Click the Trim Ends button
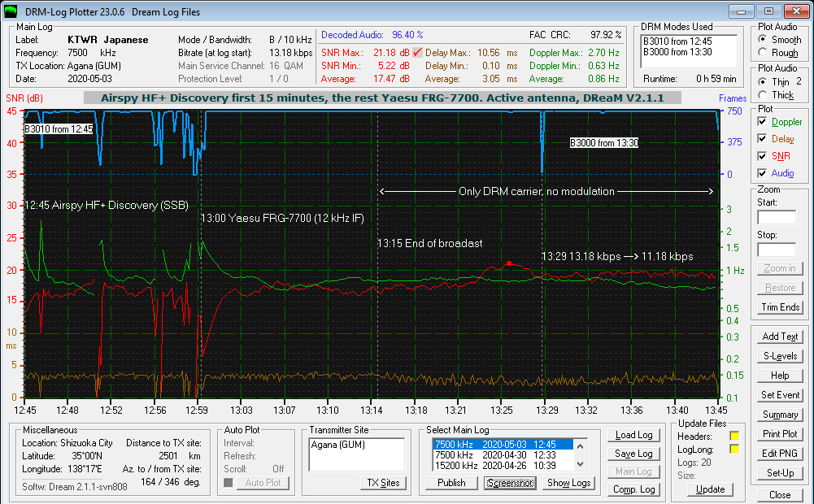814x504 pixels. [780, 307]
